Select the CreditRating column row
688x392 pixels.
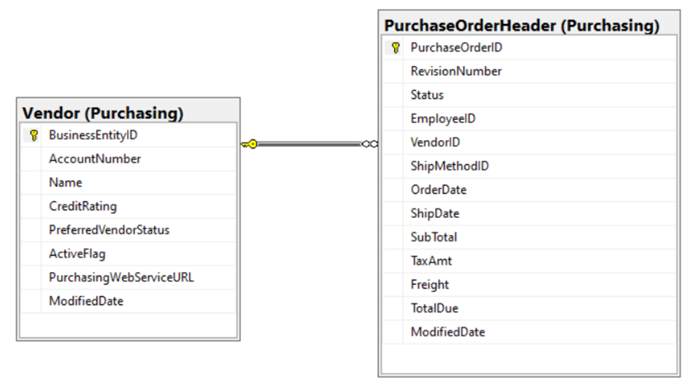(129, 206)
